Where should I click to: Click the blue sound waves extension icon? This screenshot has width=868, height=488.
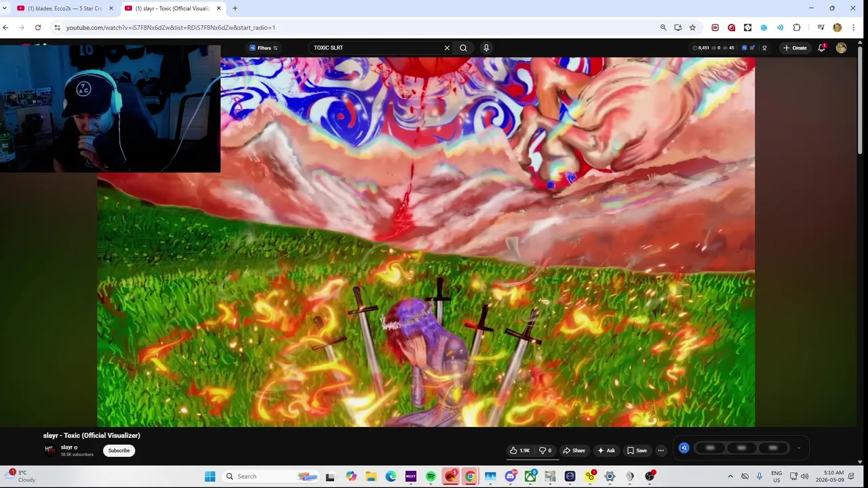tap(780, 28)
